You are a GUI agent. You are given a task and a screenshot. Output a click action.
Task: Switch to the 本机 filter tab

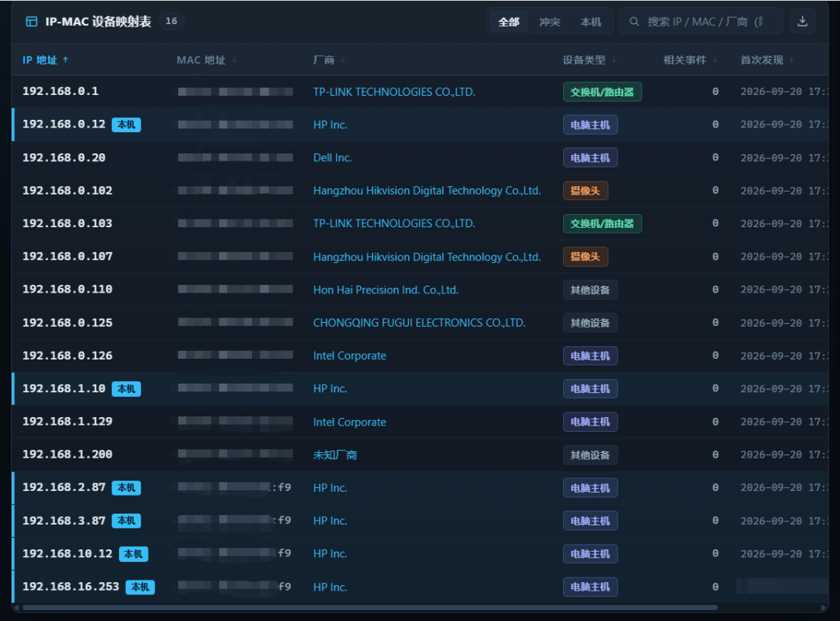point(591,22)
